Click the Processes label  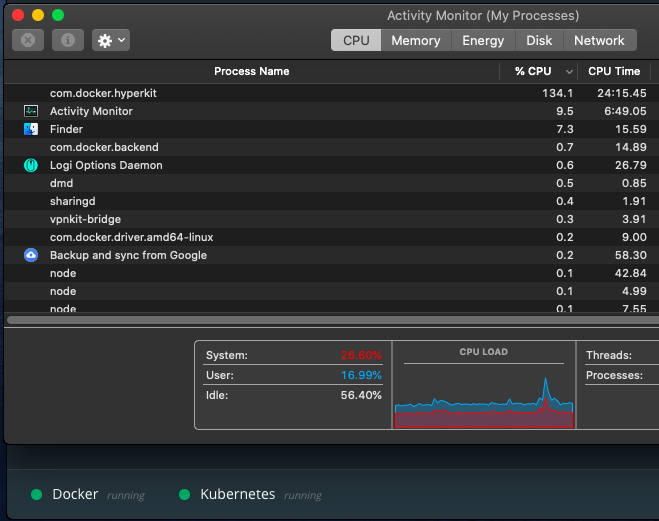(614, 375)
